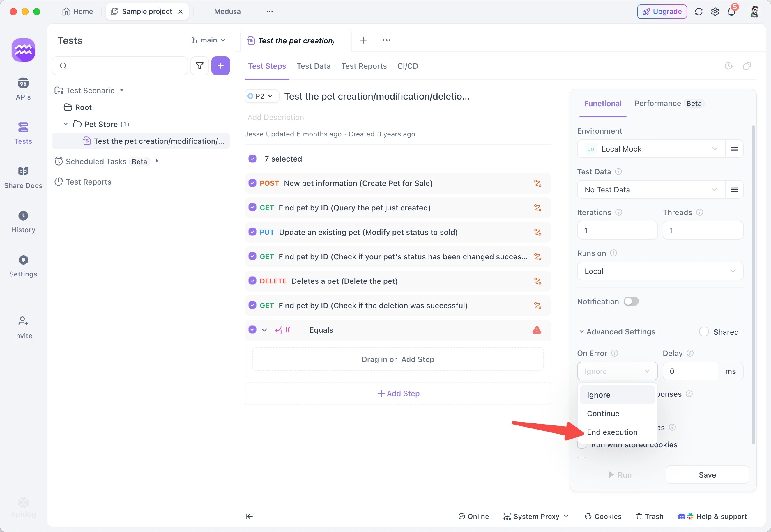This screenshot has width=771, height=532.
Task: Open notifications bell with 5 badge
Action: point(731,12)
